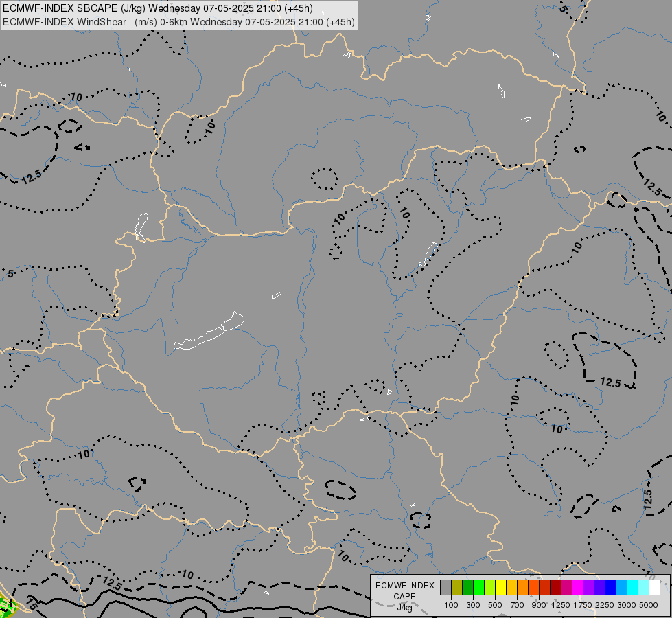Click the pure blue legend swatch
Screen dimensions: 672x618
click(610, 587)
